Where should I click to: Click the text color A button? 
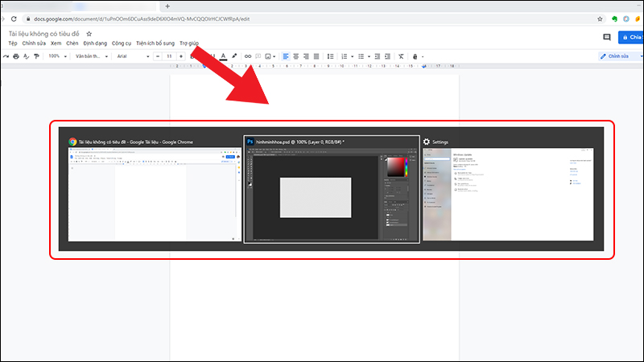[223, 56]
